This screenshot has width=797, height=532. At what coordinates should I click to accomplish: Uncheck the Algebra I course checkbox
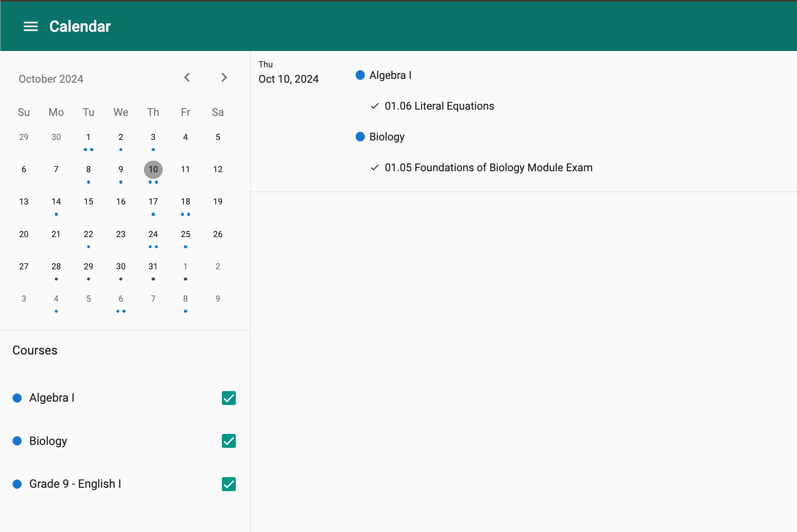[229, 398]
